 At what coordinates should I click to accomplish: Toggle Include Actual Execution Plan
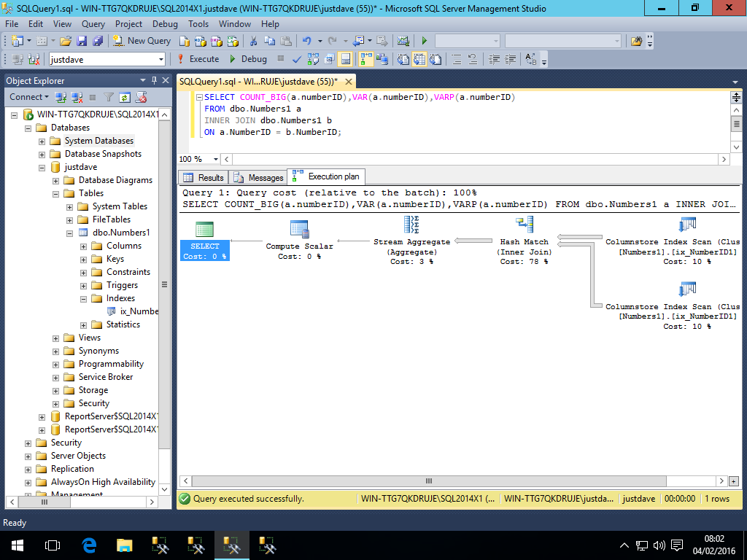click(367, 59)
